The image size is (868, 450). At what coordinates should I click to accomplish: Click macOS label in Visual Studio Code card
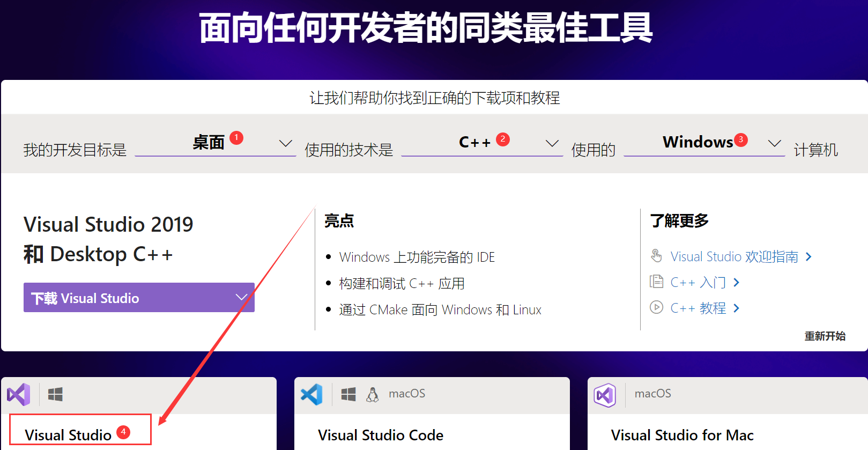click(x=407, y=394)
